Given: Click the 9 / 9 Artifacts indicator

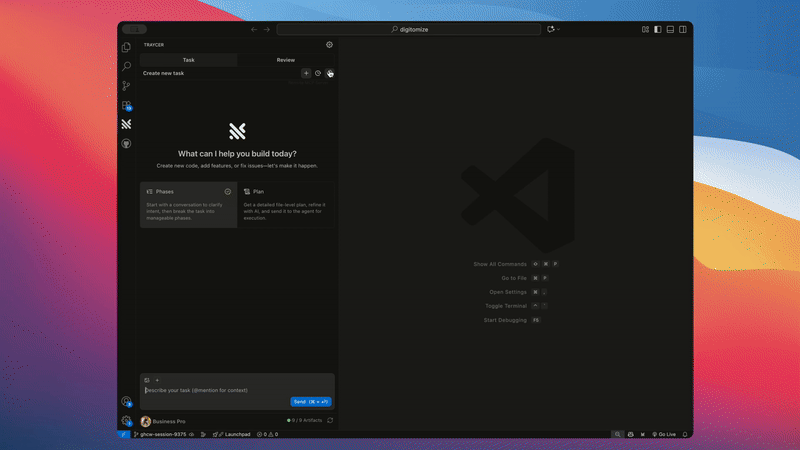Looking at the screenshot, I should (305, 420).
